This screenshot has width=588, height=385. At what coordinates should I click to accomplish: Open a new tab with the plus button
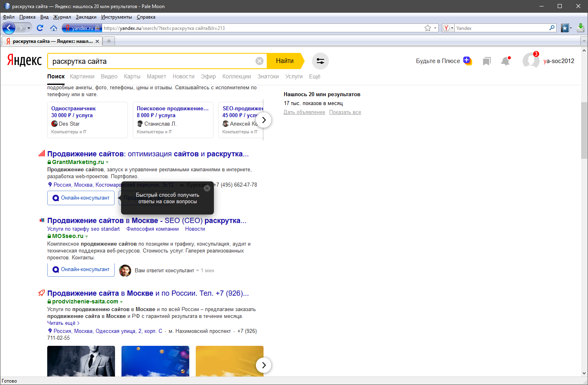[x=109, y=41]
